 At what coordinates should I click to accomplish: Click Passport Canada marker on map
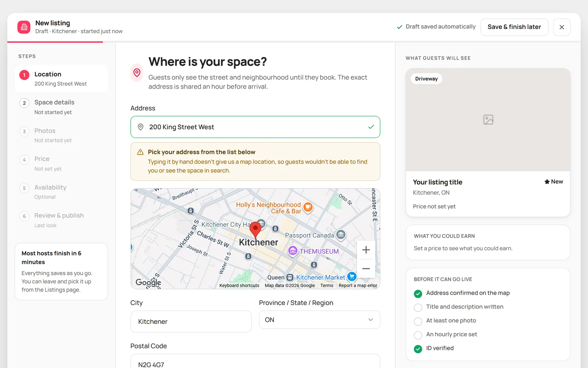[341, 235]
